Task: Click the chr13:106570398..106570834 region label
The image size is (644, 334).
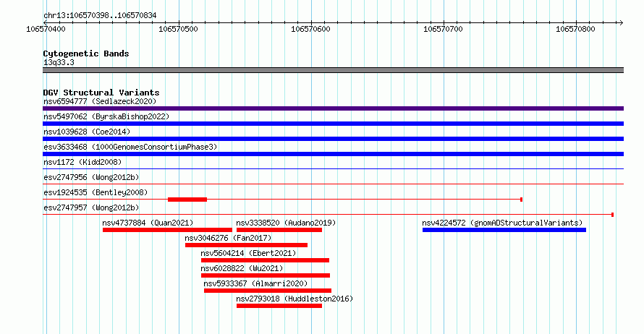Action: coord(100,16)
